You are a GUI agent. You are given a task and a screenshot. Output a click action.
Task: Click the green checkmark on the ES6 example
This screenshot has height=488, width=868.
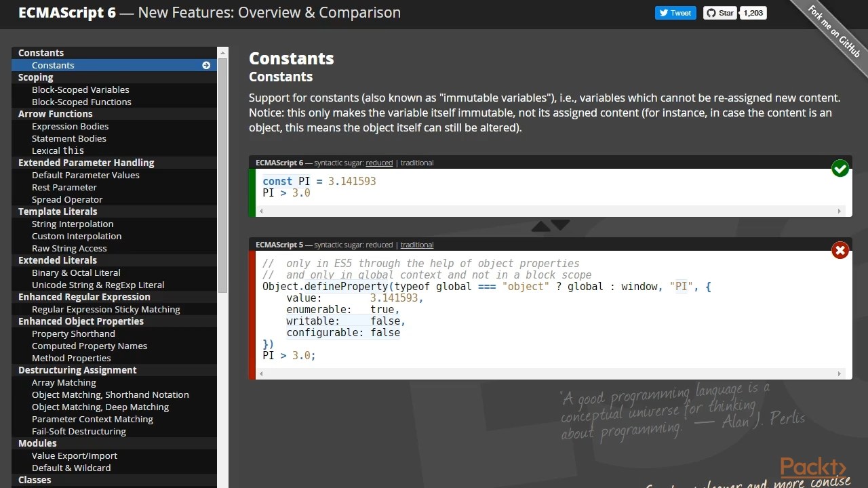[840, 168]
